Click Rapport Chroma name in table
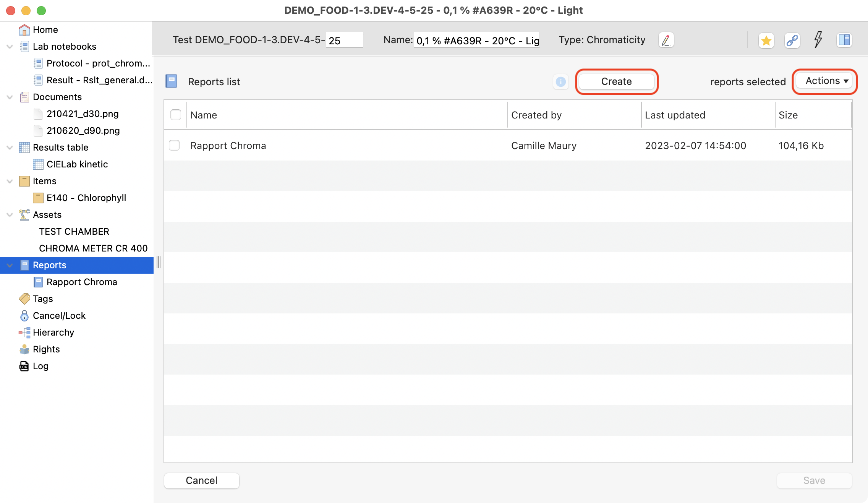The height and width of the screenshot is (503, 868). (228, 146)
